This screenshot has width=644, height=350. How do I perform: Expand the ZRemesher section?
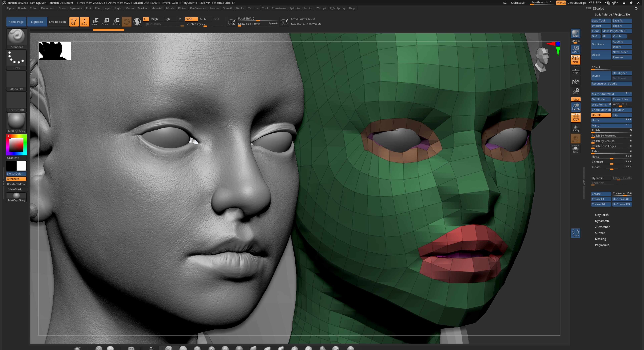[x=602, y=227]
